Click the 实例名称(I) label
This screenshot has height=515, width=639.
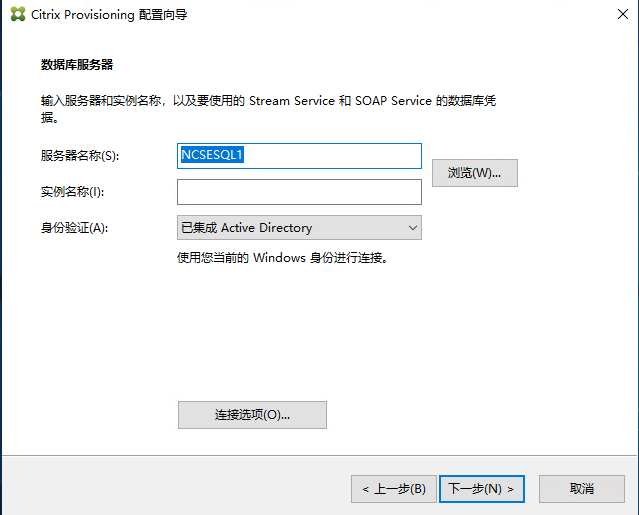point(72,192)
